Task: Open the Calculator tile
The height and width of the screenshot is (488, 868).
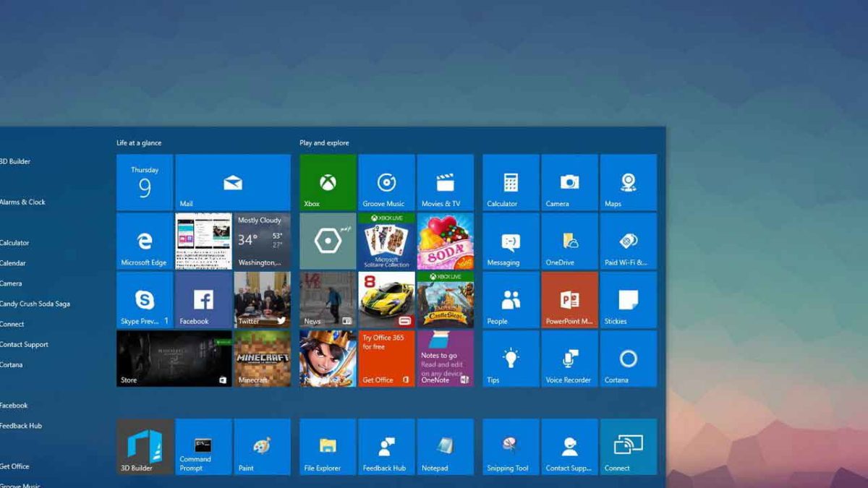Action: (x=511, y=182)
